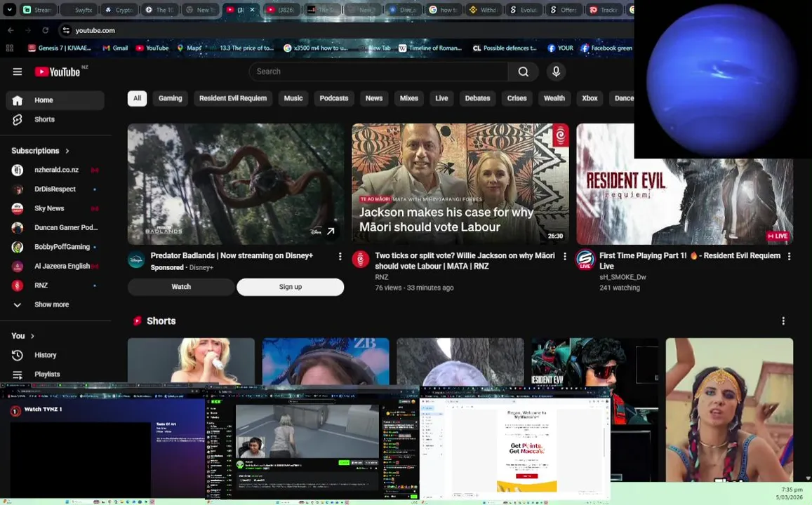This screenshot has height=505, width=812.
Task: Open the Duncan Garner Podcast subscription
Action: click(55, 228)
